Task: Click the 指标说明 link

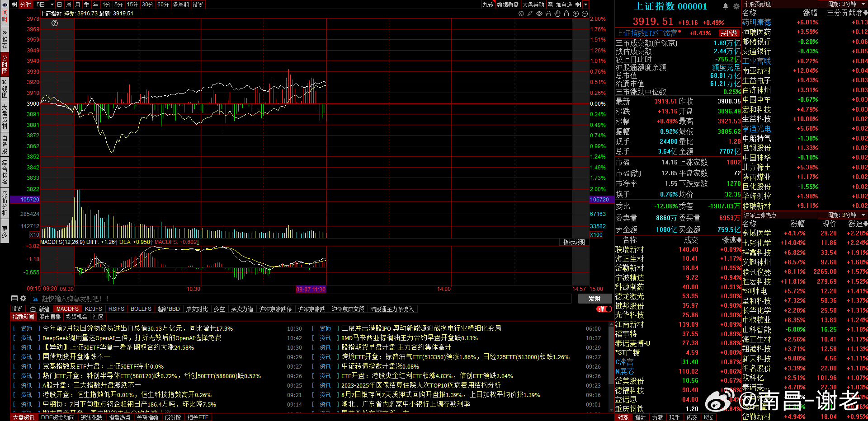Action: 574,242
